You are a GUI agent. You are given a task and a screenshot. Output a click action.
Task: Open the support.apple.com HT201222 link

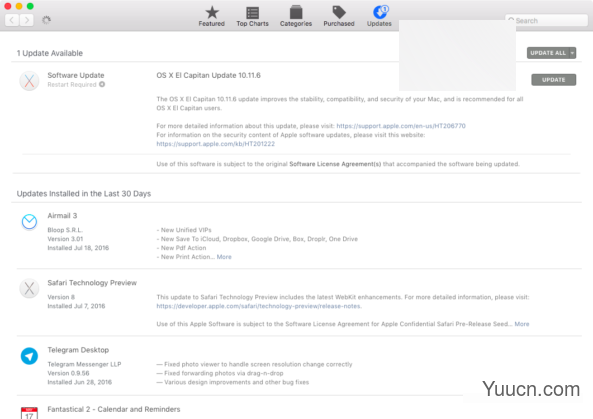coord(216,144)
